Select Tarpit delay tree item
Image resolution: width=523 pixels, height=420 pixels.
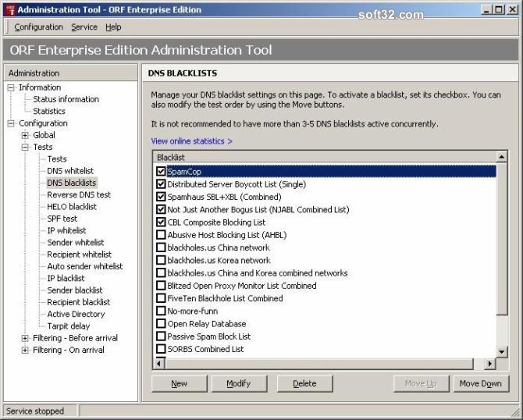pyautogui.click(x=69, y=326)
